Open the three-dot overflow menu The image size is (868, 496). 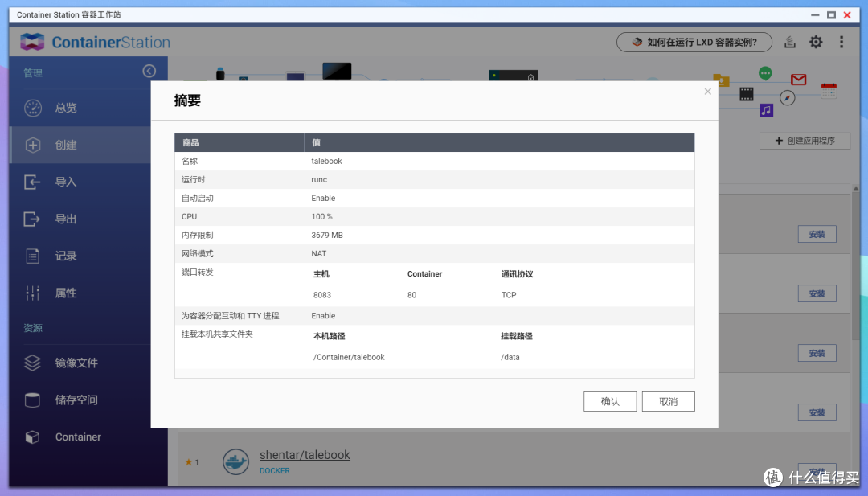841,41
